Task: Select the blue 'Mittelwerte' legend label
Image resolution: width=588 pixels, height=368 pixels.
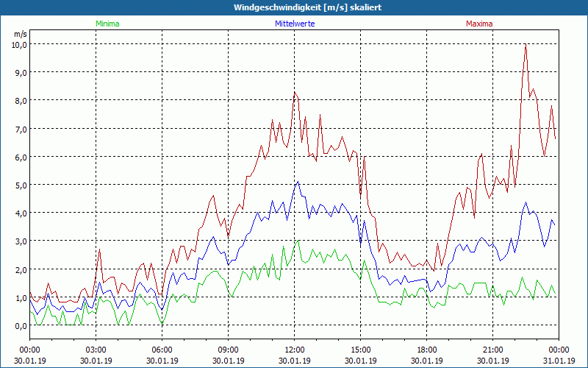Action: point(295,24)
